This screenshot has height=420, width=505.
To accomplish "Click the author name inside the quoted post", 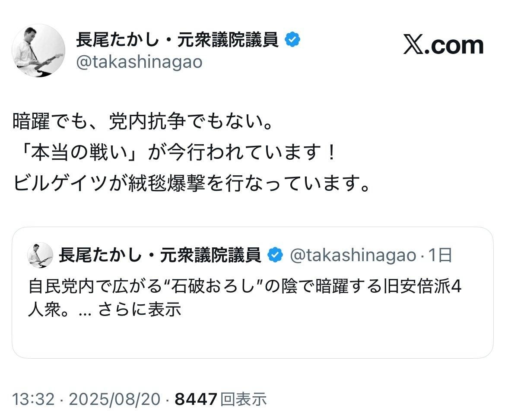I will [160, 255].
